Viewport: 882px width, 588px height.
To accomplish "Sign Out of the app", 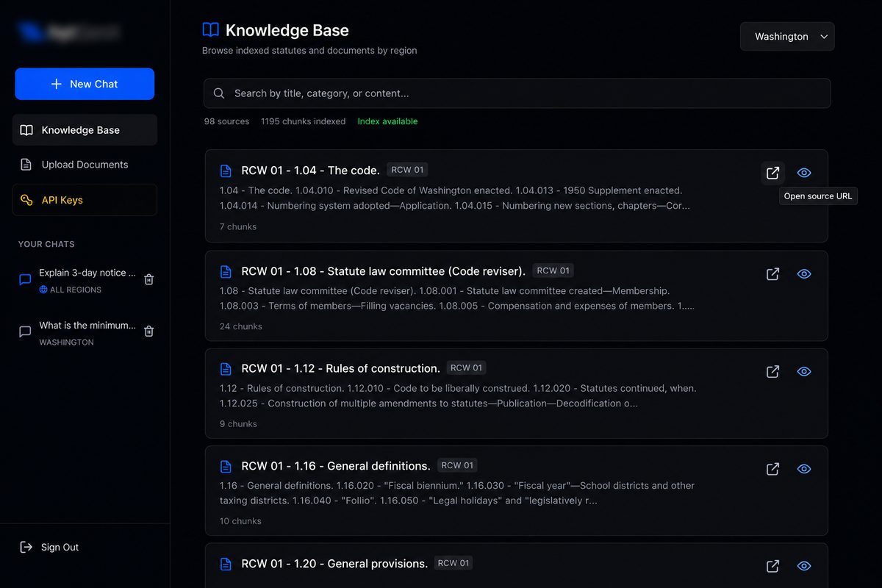I will coord(50,547).
